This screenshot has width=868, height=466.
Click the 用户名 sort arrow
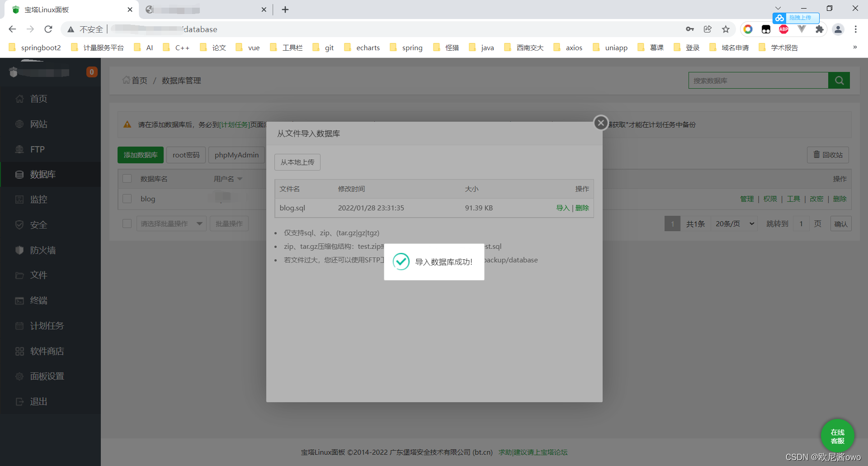tap(240, 179)
